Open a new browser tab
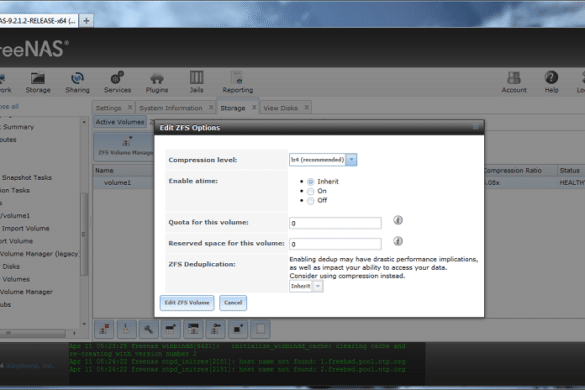 tap(86, 21)
